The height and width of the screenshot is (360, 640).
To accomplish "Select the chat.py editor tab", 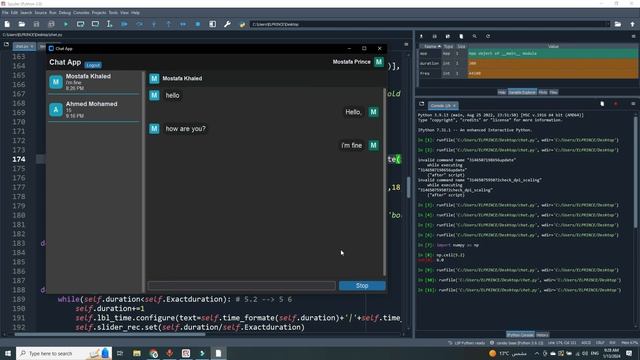I will (x=24, y=47).
